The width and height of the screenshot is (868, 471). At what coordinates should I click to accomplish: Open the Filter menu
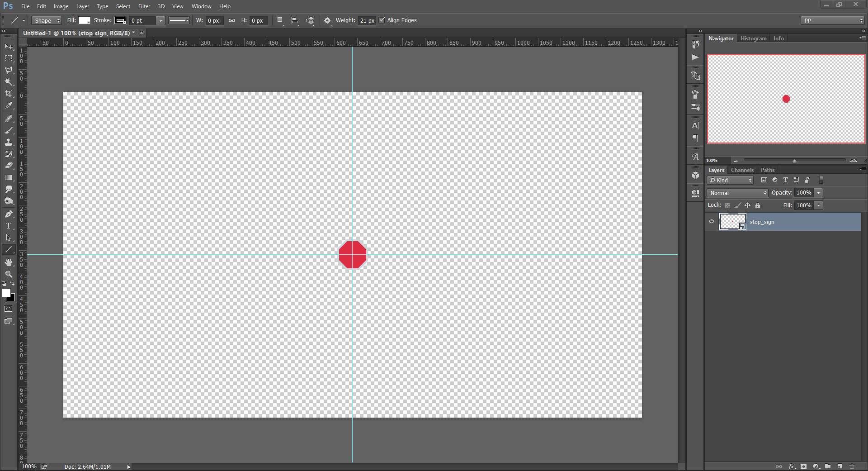pos(144,6)
